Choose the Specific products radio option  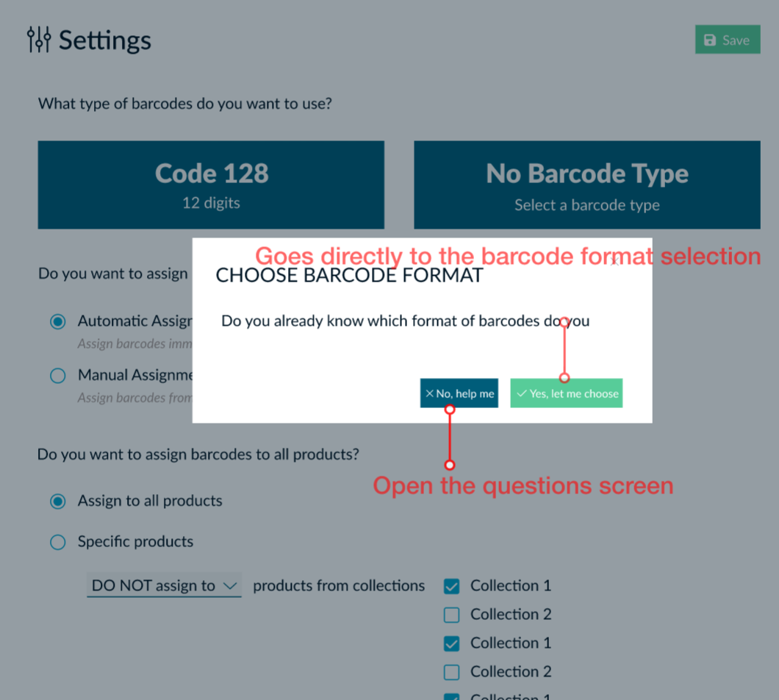[x=58, y=543]
